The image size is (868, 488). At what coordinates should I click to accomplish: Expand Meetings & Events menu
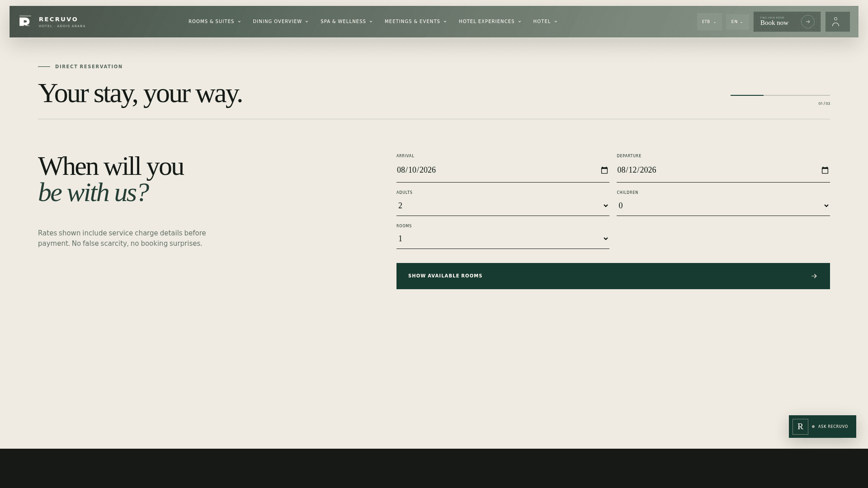point(415,22)
